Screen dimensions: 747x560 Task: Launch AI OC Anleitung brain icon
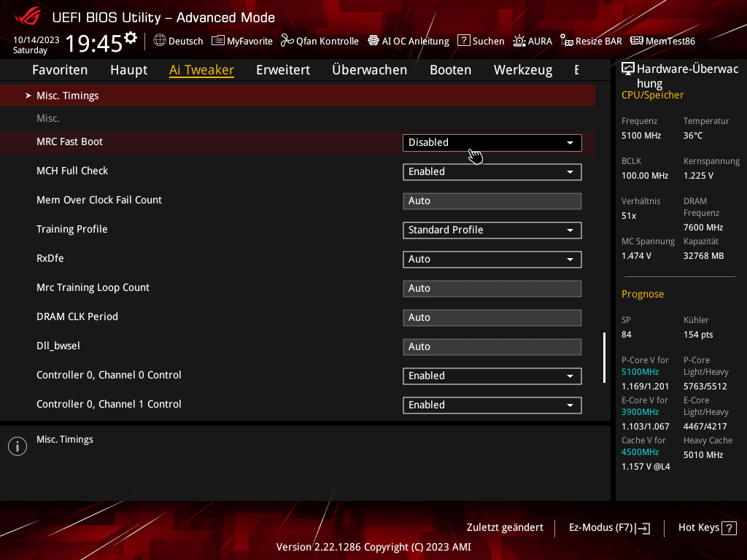point(373,41)
